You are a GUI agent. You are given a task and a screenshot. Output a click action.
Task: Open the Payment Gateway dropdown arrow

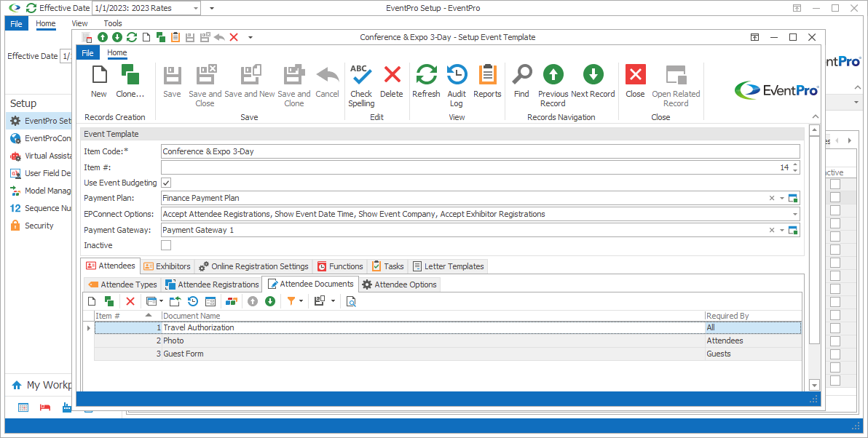pyautogui.click(x=782, y=230)
